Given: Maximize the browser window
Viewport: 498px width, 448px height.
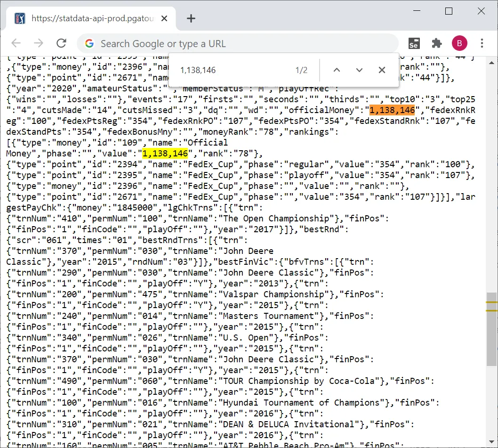Looking at the screenshot, I should pos(449,11).
